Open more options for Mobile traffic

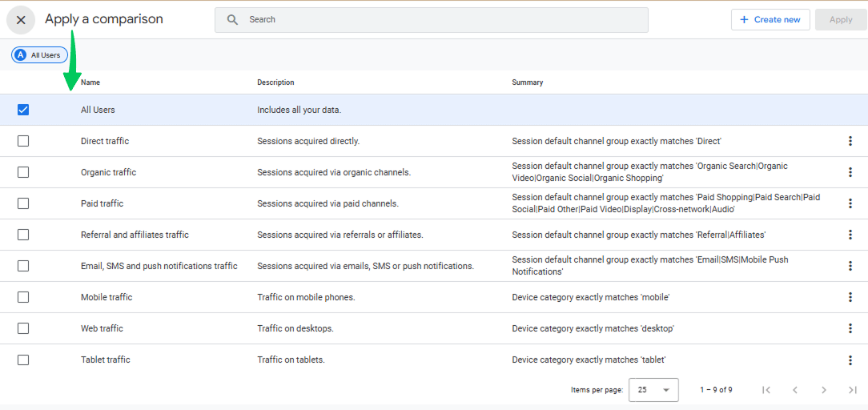(x=850, y=297)
